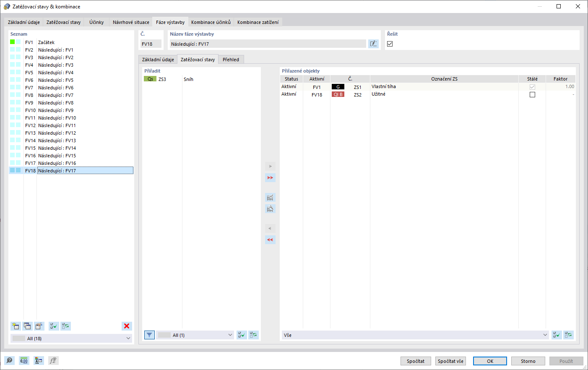Switch to Základní údaje main tab
The height and width of the screenshot is (370, 588).
coord(24,22)
